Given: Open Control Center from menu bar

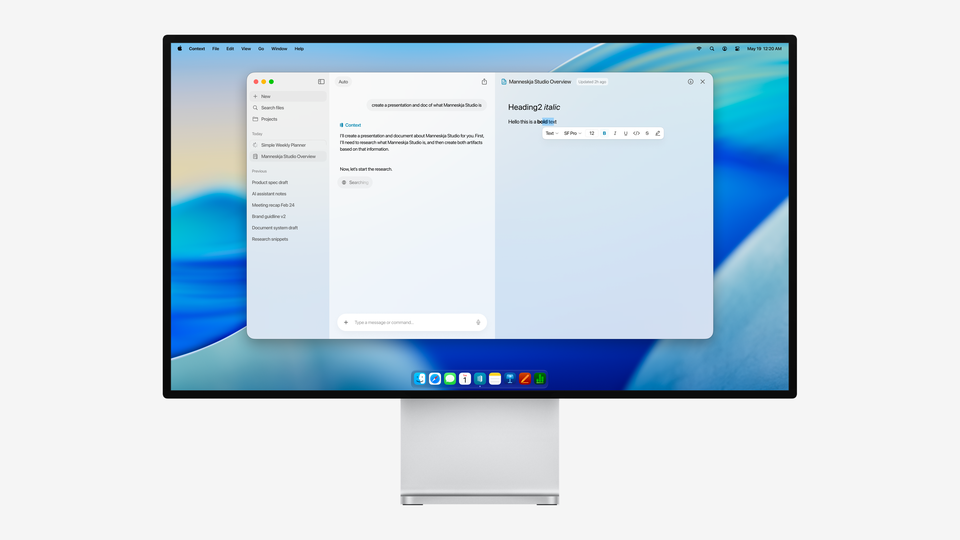Looking at the screenshot, I should pyautogui.click(x=737, y=48).
